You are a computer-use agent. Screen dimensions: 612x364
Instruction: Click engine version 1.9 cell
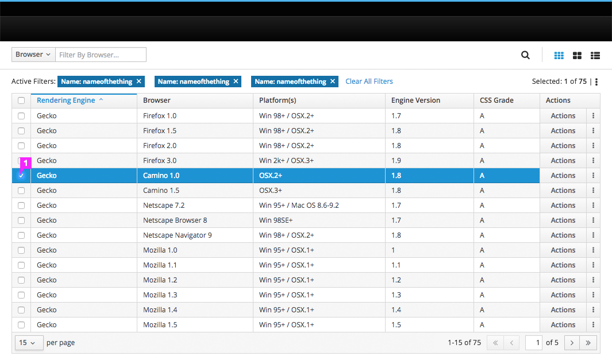[x=429, y=160]
